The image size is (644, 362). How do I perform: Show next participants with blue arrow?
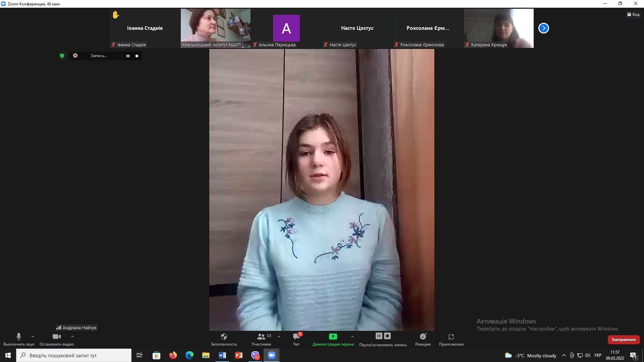[x=543, y=28]
